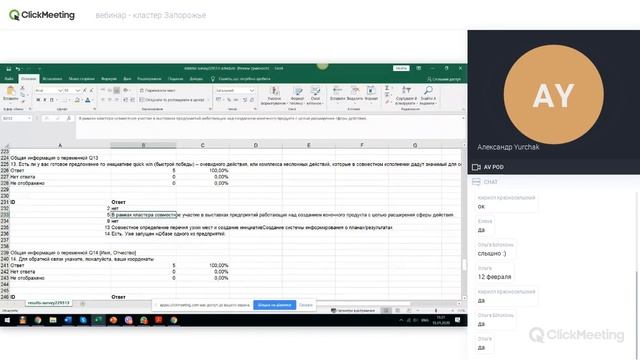The height and width of the screenshot is (360, 640).
Task: Open the Name Box dropdown arrow
Action: pyautogui.click(x=29, y=118)
